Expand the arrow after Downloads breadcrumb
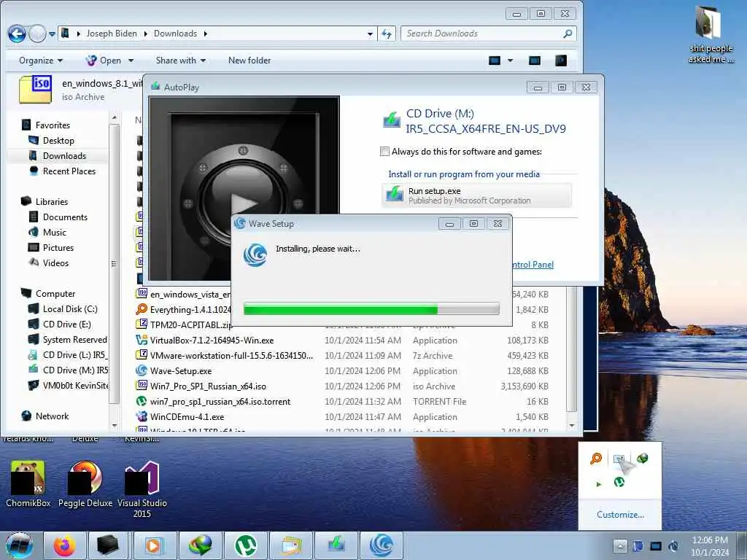This screenshot has width=747, height=560. [x=205, y=34]
